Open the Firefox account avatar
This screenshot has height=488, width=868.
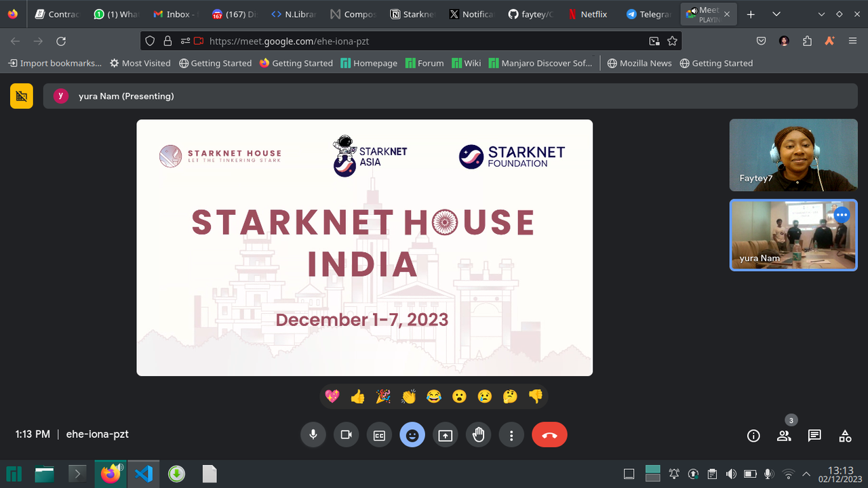[x=784, y=41]
